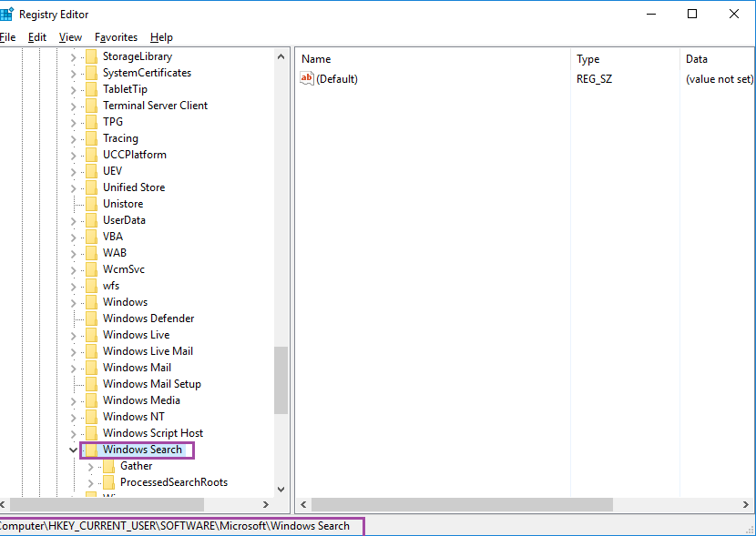756x536 pixels.
Task: Click the Windows Defender folder icon
Action: click(x=91, y=319)
